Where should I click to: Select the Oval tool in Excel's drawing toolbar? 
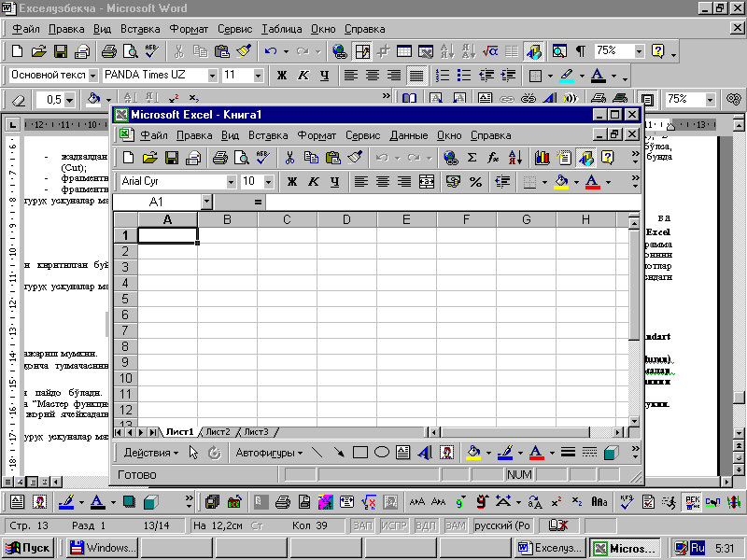pos(382,453)
